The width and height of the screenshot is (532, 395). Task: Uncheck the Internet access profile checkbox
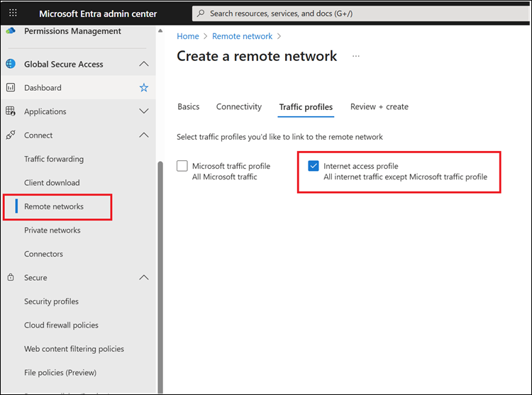point(314,166)
